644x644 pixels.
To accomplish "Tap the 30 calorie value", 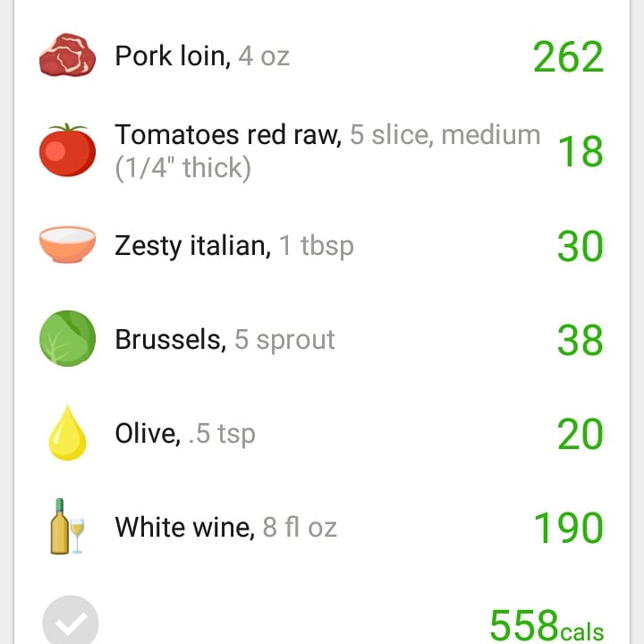I will point(580,246).
